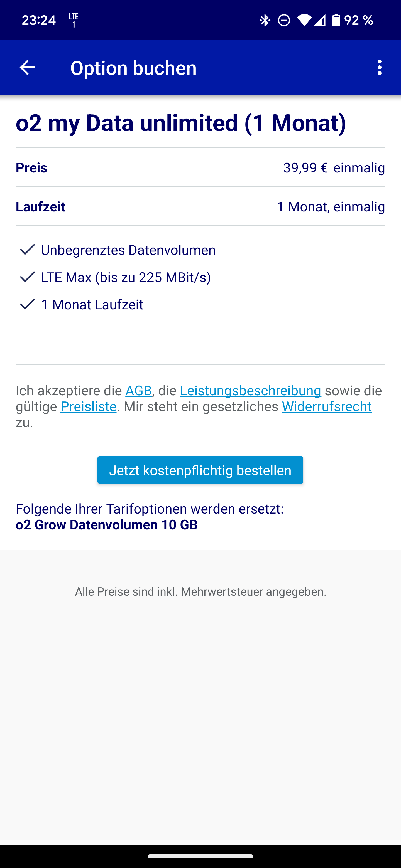This screenshot has width=401, height=868.
Task: Tap the Preis row showing 39,99 €
Action: (x=200, y=167)
